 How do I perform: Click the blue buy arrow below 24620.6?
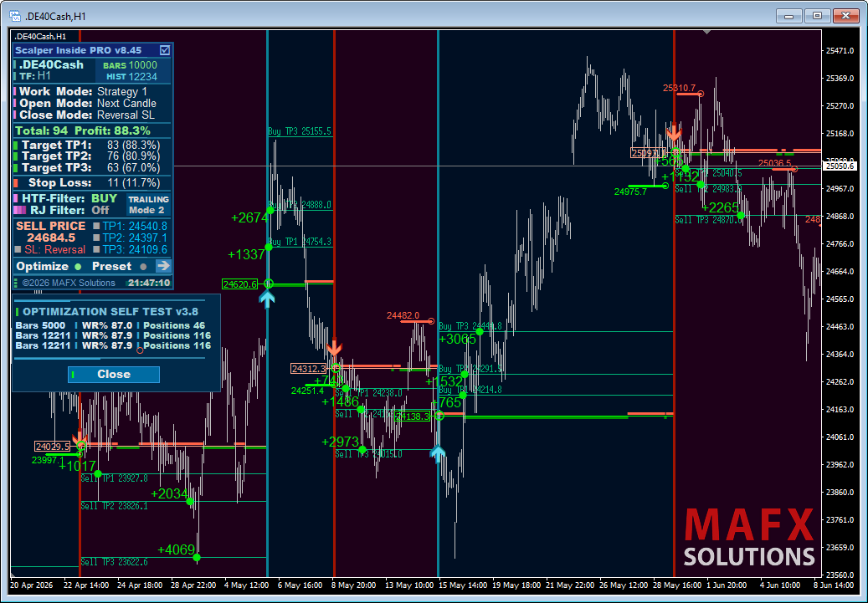pos(267,299)
